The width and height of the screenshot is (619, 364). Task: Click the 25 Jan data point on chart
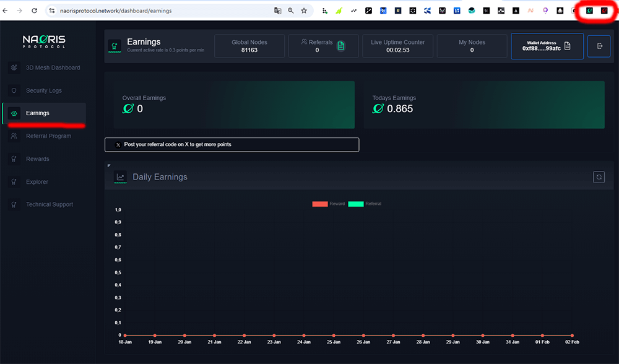(x=334, y=335)
